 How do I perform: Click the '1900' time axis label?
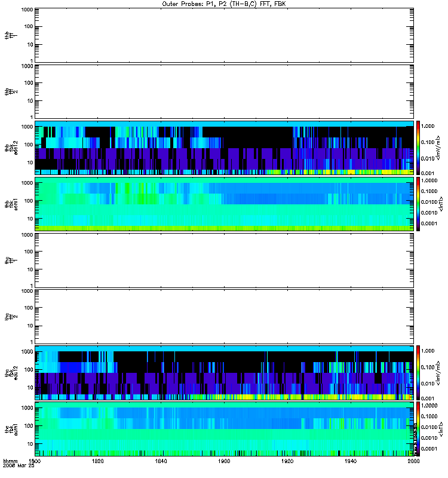224,461
